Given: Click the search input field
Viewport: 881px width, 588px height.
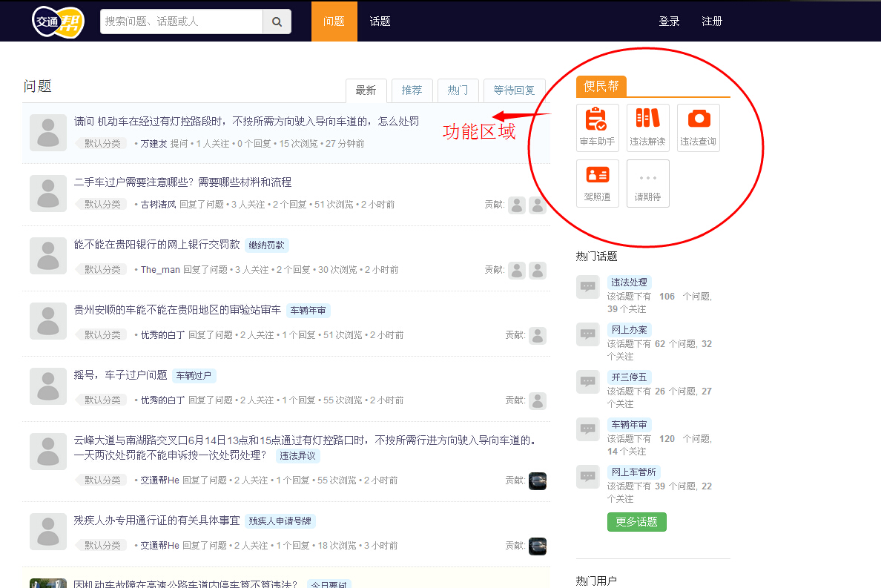Looking at the screenshot, I should tap(182, 22).
